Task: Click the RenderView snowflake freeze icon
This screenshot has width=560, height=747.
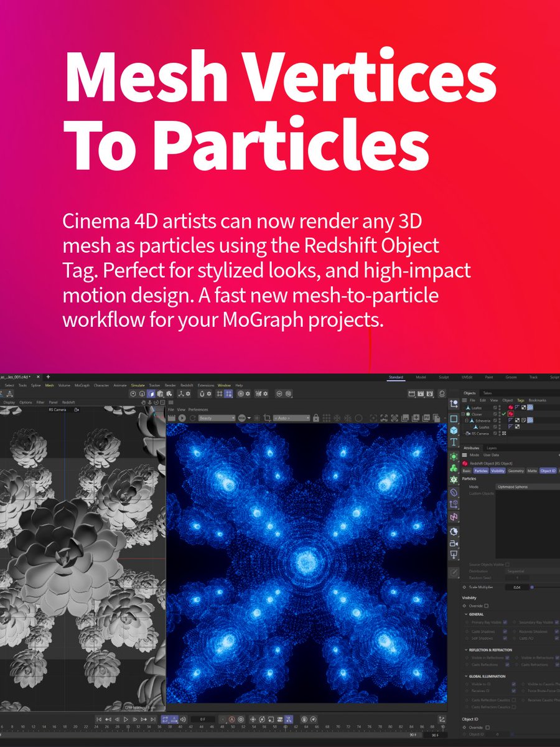Action: click(x=337, y=418)
